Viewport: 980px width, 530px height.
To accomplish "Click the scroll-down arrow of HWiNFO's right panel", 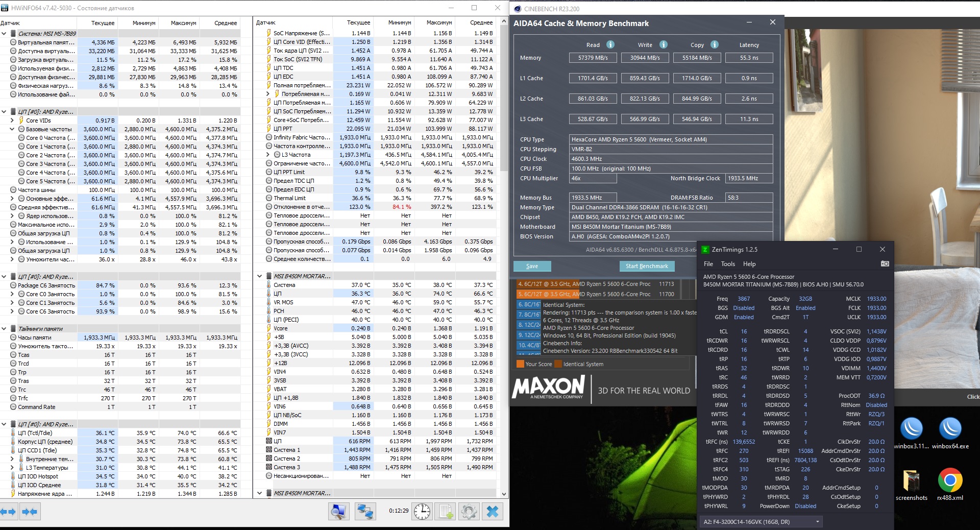I will (x=504, y=494).
